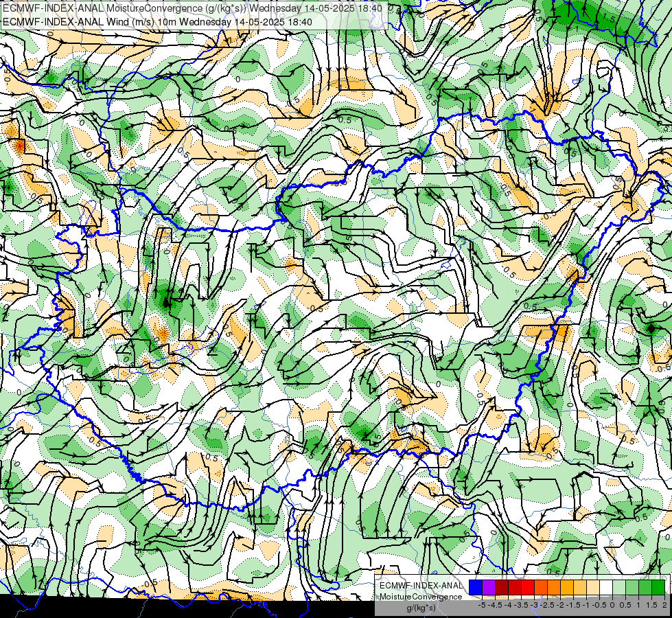Pick the light green legend swatch from 0.5 to 1
Image resolution: width=672 pixels, height=618 pixels.
pos(632,588)
